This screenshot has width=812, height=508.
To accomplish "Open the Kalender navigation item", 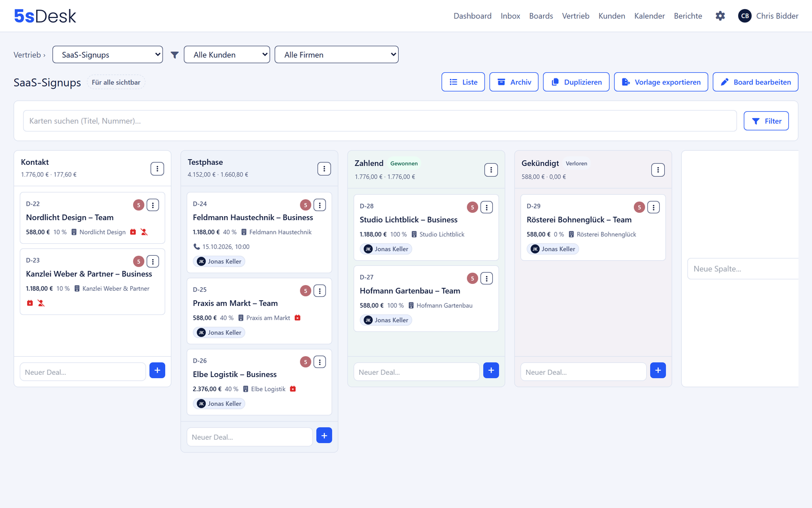I will click(650, 16).
